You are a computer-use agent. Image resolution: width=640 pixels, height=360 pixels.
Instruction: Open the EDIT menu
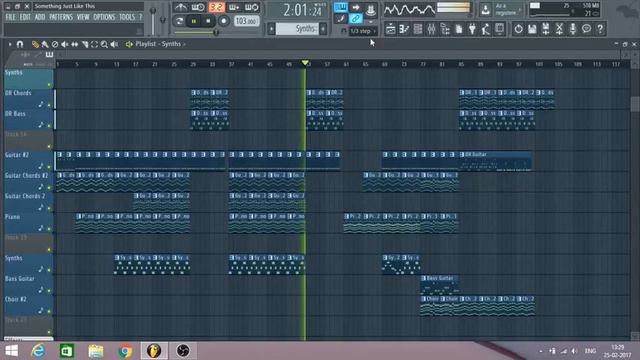click(25, 17)
